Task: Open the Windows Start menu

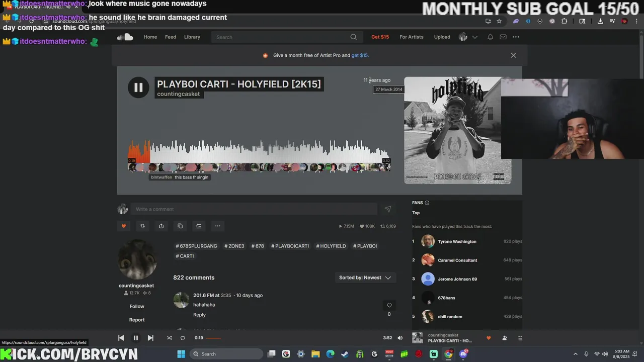Action: (x=181, y=354)
